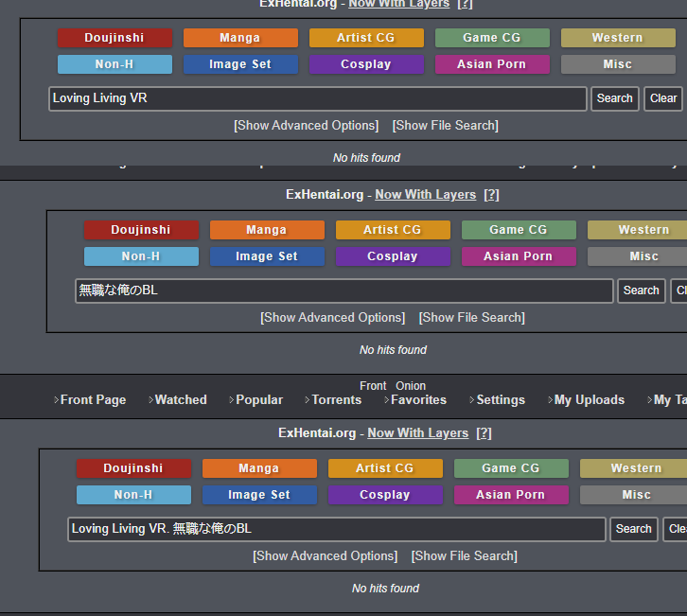Toggle Cosplay category in the top search panel
687x616 pixels.
click(366, 64)
